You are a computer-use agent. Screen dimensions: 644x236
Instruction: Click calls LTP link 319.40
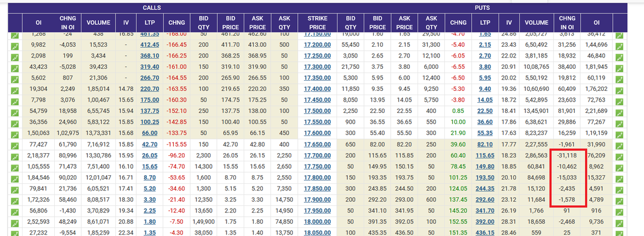150,66
